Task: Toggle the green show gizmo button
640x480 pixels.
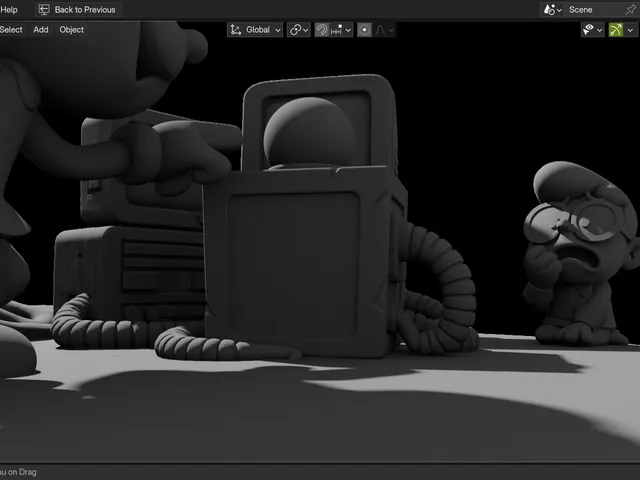Action: (616, 30)
